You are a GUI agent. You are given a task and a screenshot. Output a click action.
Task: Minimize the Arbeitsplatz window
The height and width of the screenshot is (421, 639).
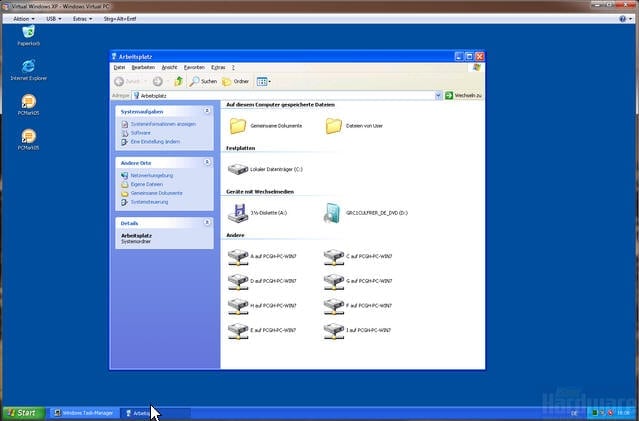(458, 57)
